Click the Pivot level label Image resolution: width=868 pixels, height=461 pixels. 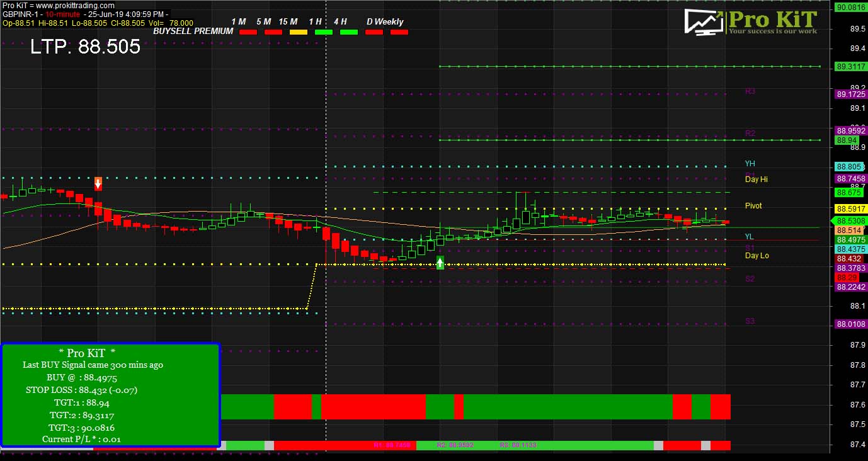click(753, 206)
